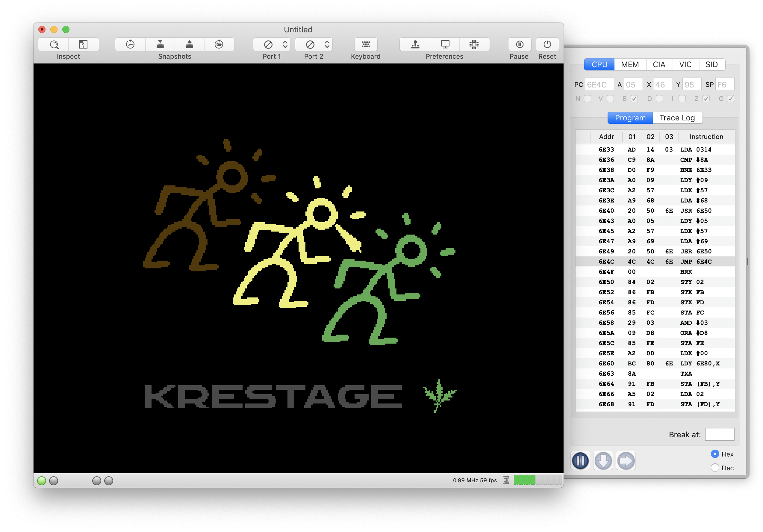The width and height of the screenshot is (763, 532).
Task: Toggle the V flag checkbox
Action: pos(610,99)
